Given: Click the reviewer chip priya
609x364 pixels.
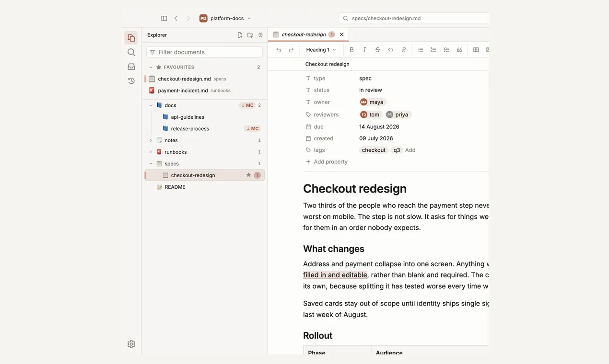Looking at the screenshot, I should pos(398,114).
